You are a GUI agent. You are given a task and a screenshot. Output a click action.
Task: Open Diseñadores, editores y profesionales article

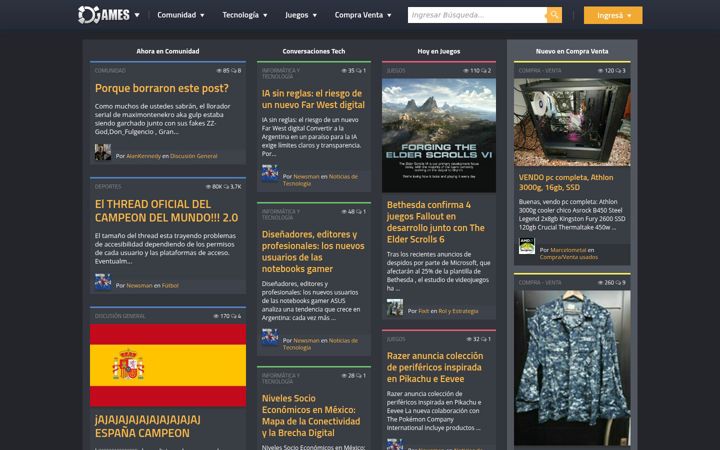click(313, 252)
